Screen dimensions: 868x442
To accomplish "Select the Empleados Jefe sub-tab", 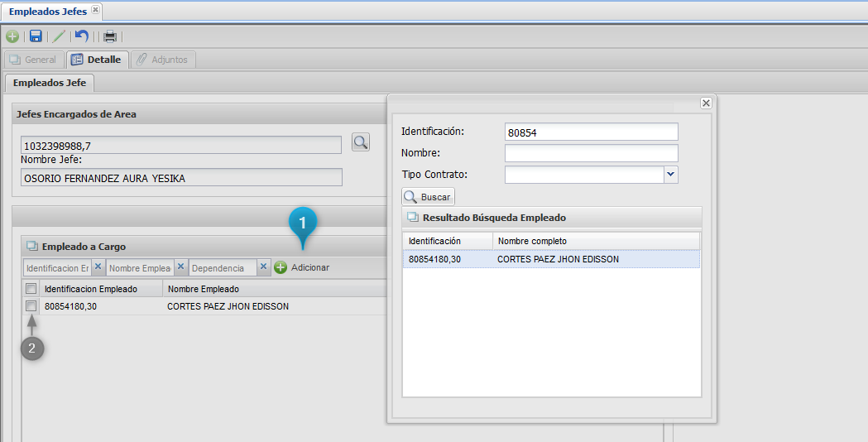I will (50, 83).
